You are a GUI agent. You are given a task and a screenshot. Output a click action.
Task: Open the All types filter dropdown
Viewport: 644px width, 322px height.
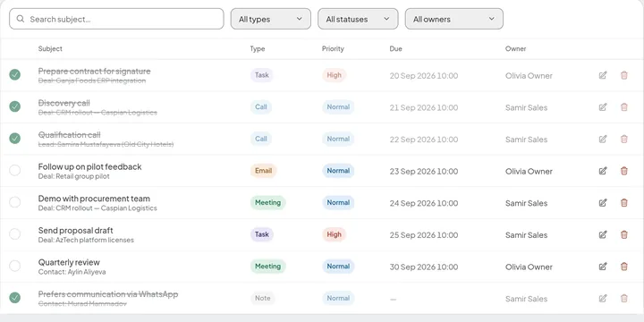point(271,19)
